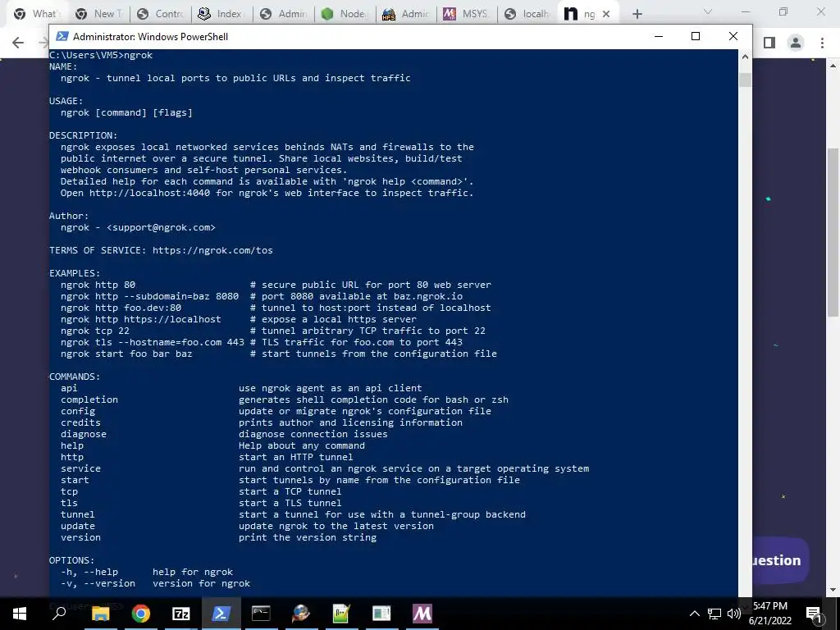Click the '-v, --version' option line

tap(155, 583)
